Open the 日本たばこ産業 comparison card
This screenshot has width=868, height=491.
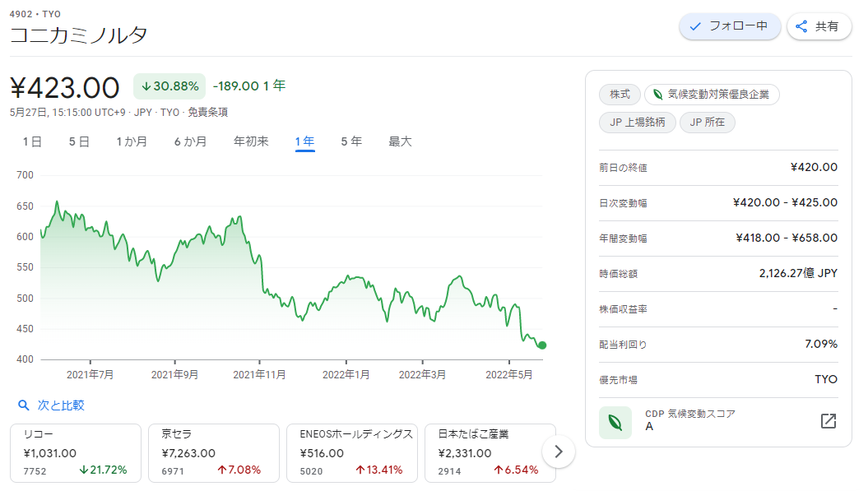pos(490,453)
